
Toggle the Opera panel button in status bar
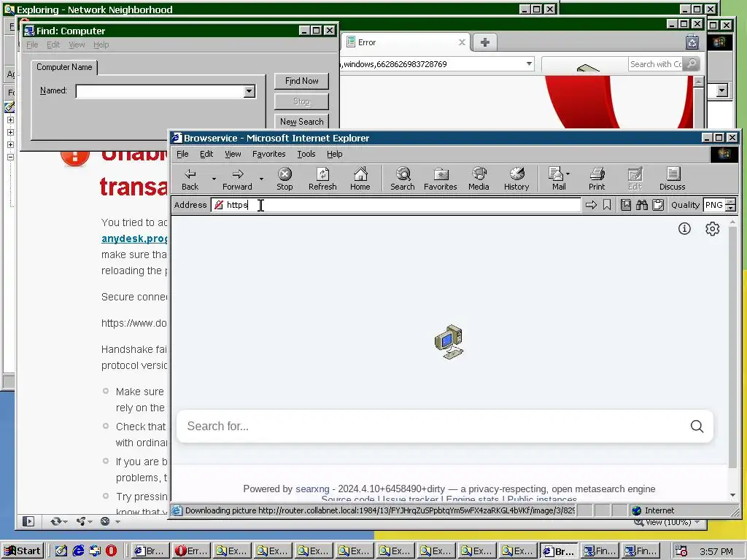point(28,521)
